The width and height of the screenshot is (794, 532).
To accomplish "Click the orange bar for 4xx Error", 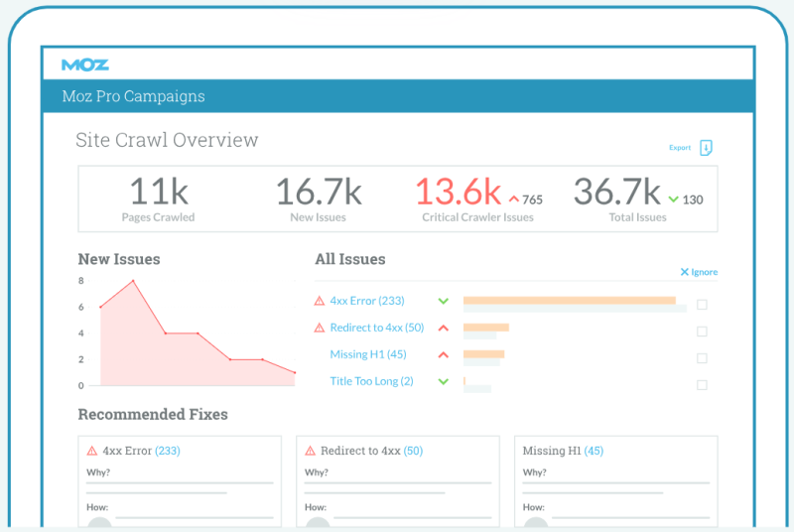I will click(x=569, y=301).
